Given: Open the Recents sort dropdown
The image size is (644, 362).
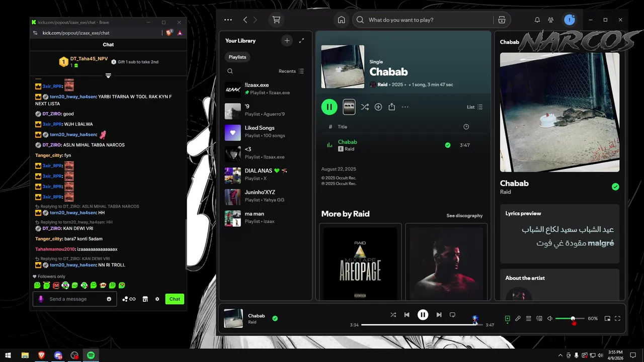Looking at the screenshot, I should [x=291, y=71].
